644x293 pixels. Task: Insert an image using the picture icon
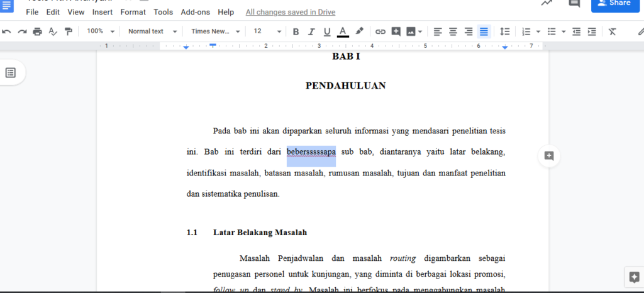(x=410, y=31)
